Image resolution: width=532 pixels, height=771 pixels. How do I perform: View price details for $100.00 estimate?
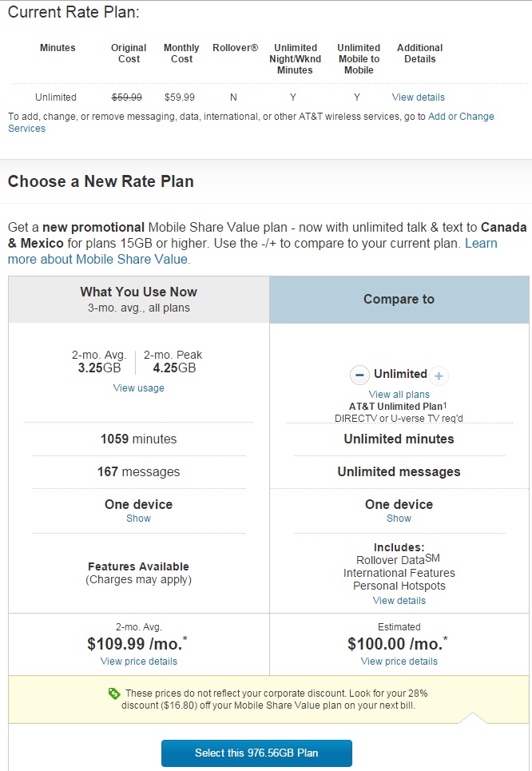click(x=399, y=662)
